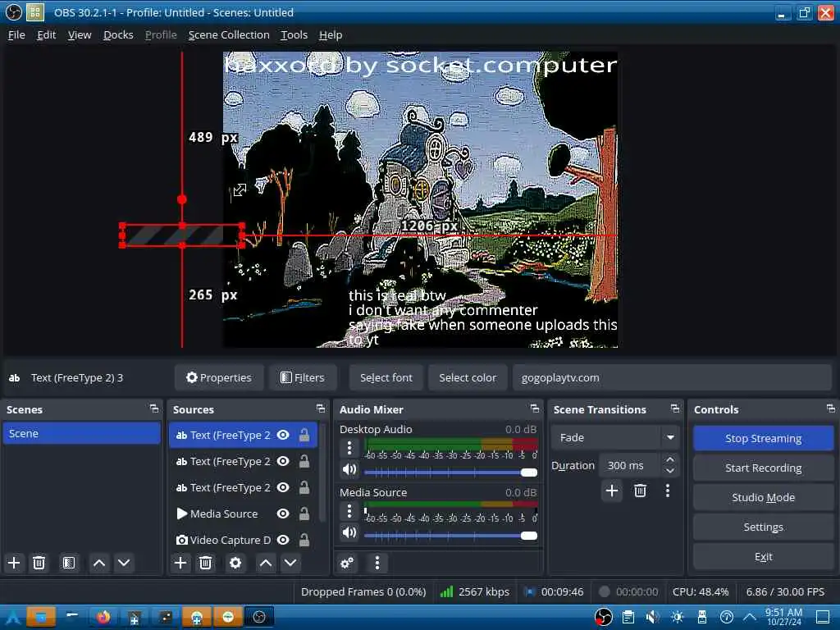Add a new scene with plus icon
The width and height of the screenshot is (840, 630).
(15, 563)
